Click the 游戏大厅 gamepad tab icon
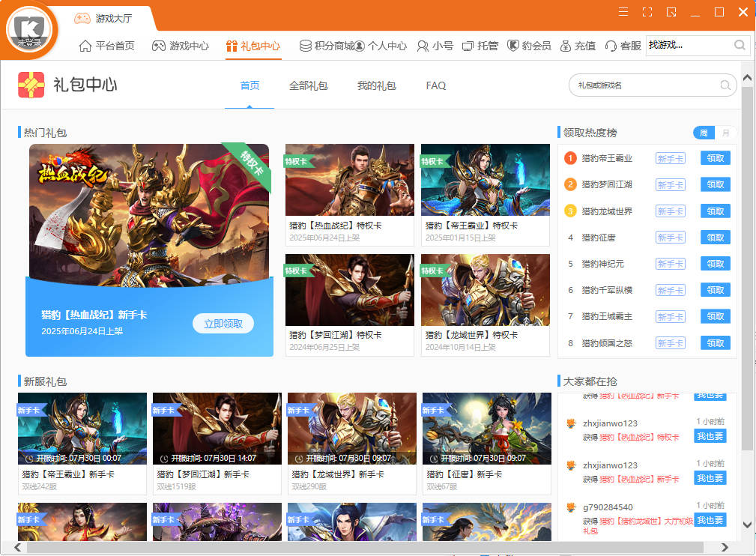This screenshot has width=756, height=556. 82,18
